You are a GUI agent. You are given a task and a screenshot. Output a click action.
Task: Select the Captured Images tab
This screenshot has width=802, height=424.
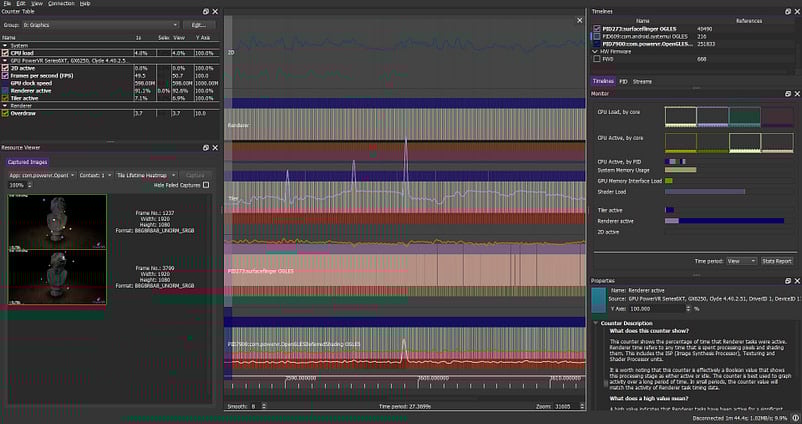pos(28,162)
